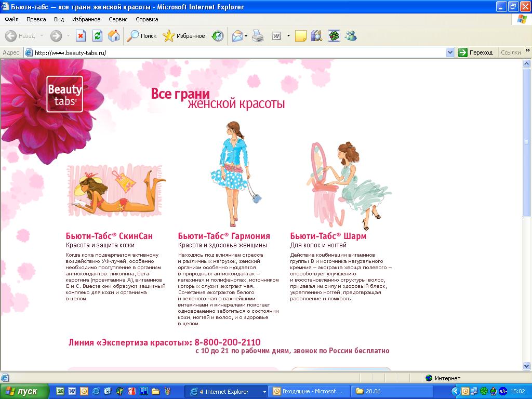Viewport: 532px width, 399px height.
Task: Open the address bar URL dropdown
Action: 450,52
